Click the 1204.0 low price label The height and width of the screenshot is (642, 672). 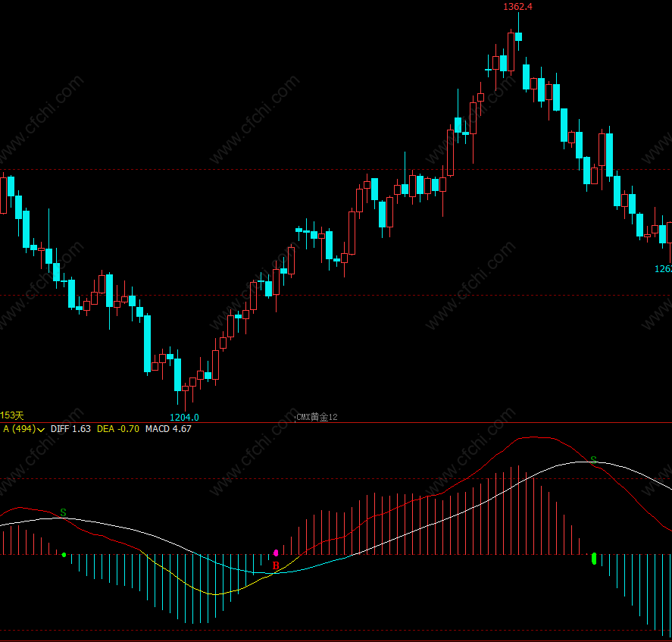(x=184, y=418)
